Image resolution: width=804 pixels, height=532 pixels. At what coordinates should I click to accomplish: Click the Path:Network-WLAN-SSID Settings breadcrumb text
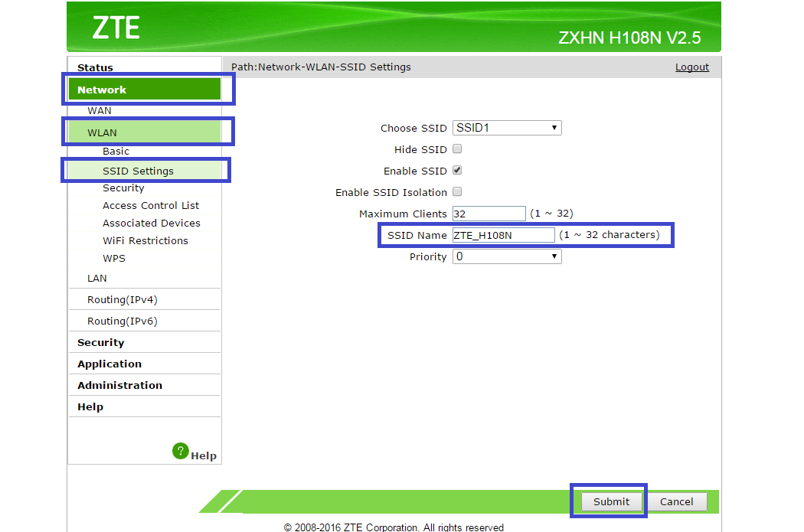(321, 67)
